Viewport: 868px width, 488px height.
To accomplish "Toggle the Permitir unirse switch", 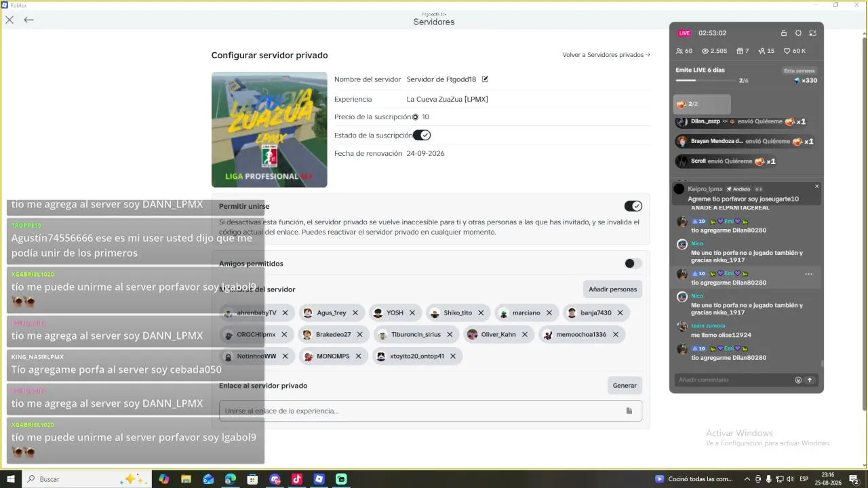I will coord(633,206).
